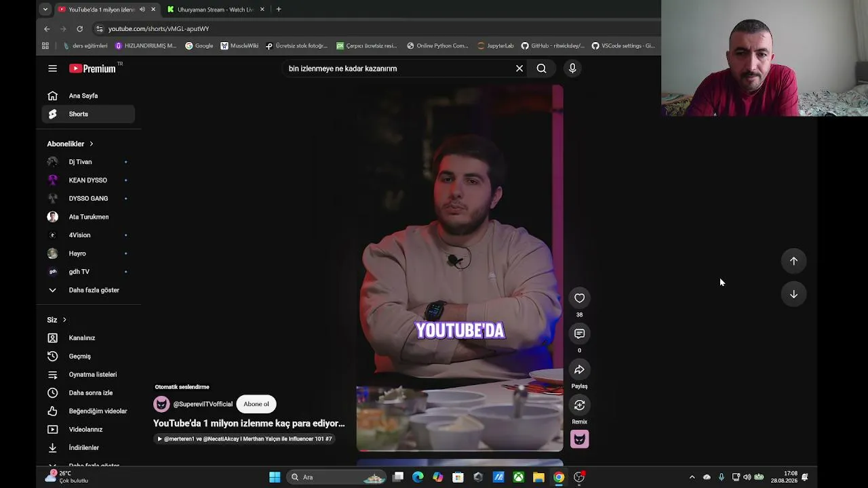Open the KEAN DYSSO subscription
The width and height of the screenshot is (868, 488).
(x=88, y=180)
